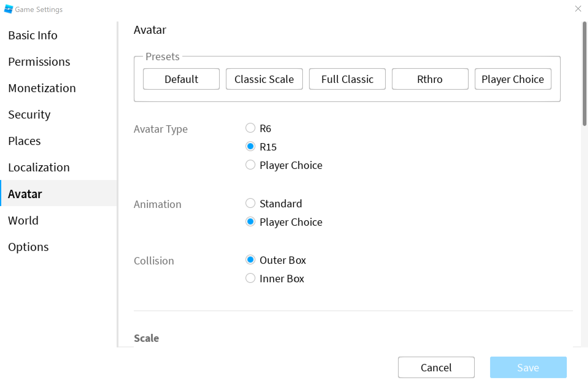Image resolution: width=588 pixels, height=387 pixels.
Task: Set animation to Player Choice
Action: tap(250, 222)
